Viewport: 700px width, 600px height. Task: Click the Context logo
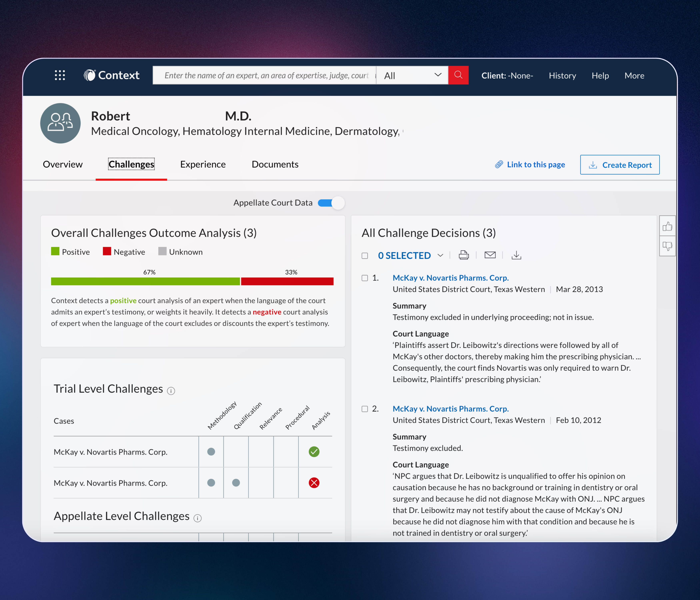(x=111, y=75)
